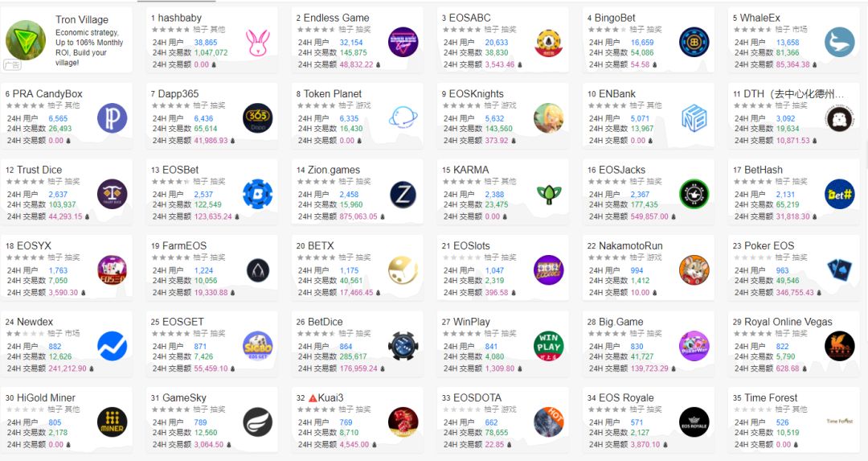Viewport: 868px width, 461px height.
Task: Click the Dapp365 round logo
Action: coord(257,118)
